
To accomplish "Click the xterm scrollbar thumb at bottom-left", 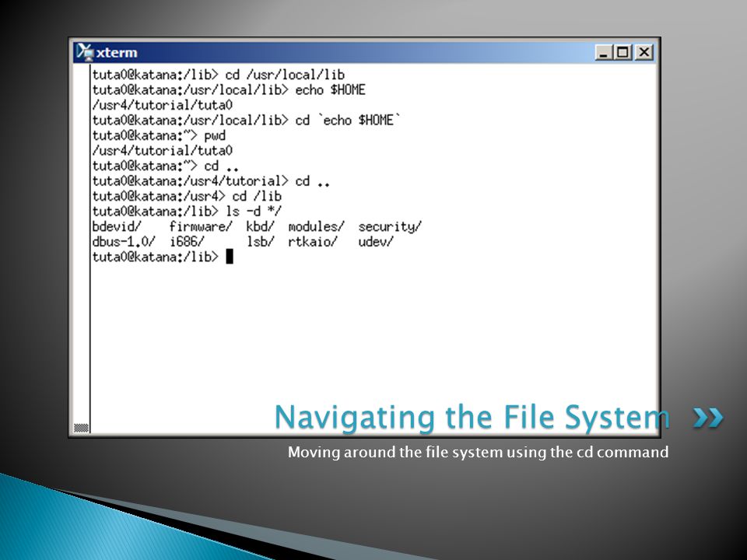I will point(82,428).
